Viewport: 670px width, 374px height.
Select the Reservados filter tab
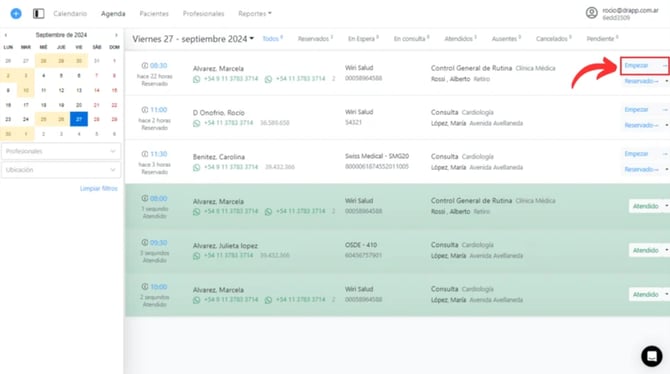(x=315, y=38)
